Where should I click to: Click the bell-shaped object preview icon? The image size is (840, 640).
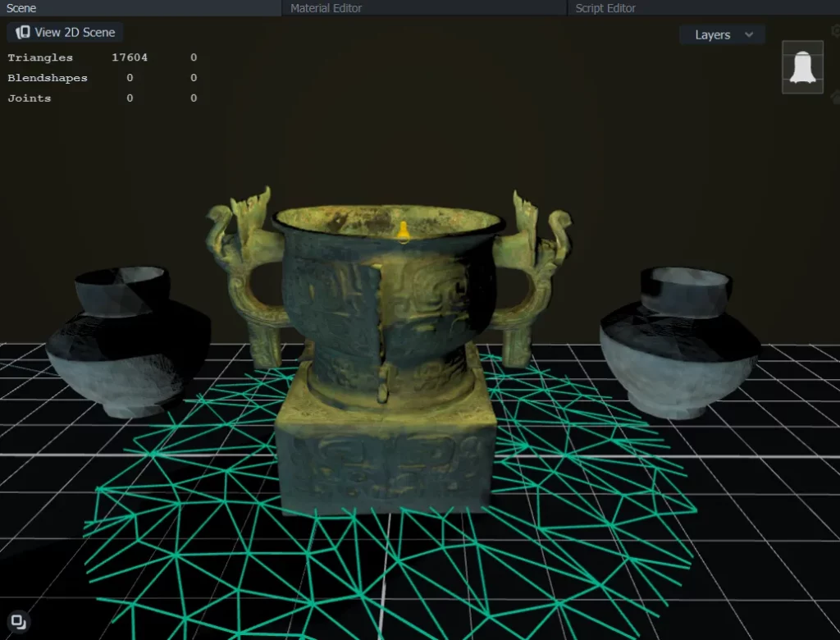[x=802, y=67]
